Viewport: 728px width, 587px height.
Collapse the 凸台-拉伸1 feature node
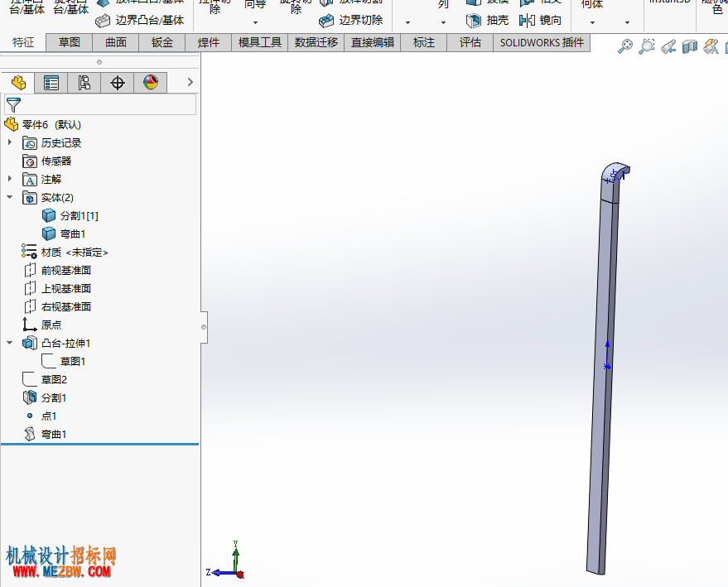pos(10,343)
